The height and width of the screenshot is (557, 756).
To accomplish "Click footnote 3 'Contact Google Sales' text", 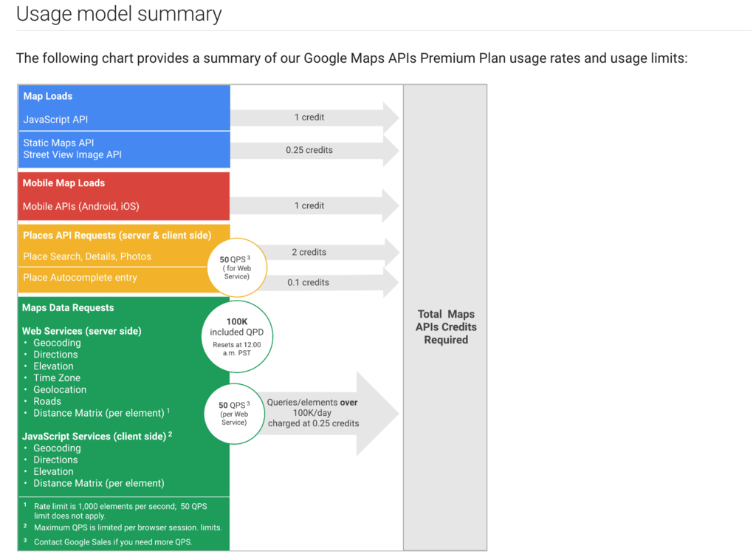I will click(x=113, y=542).
